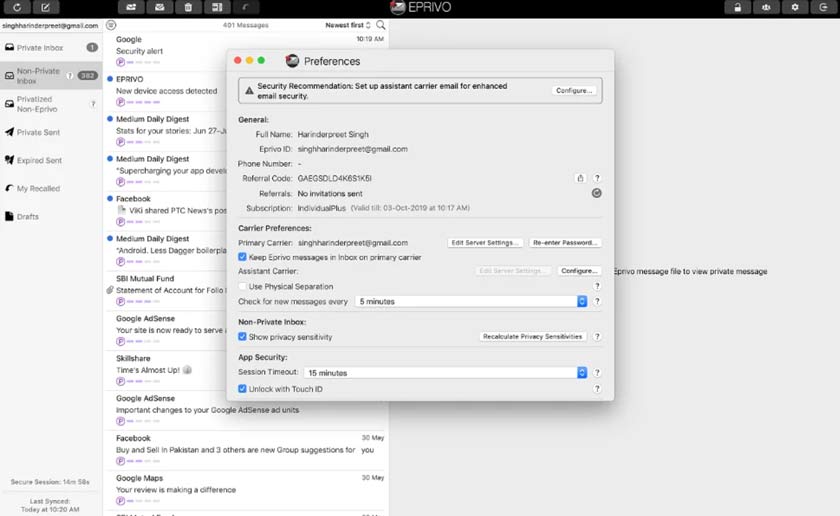This screenshot has width=840, height=516.
Task: Click Recalculate Privacy Sensitivities button
Action: click(532, 336)
